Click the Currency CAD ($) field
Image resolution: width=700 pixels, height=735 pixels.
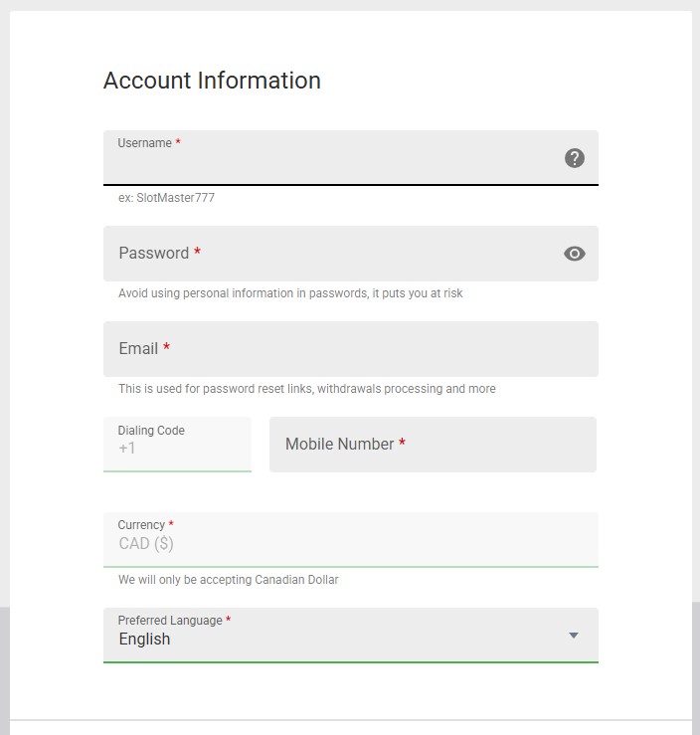[x=350, y=543]
